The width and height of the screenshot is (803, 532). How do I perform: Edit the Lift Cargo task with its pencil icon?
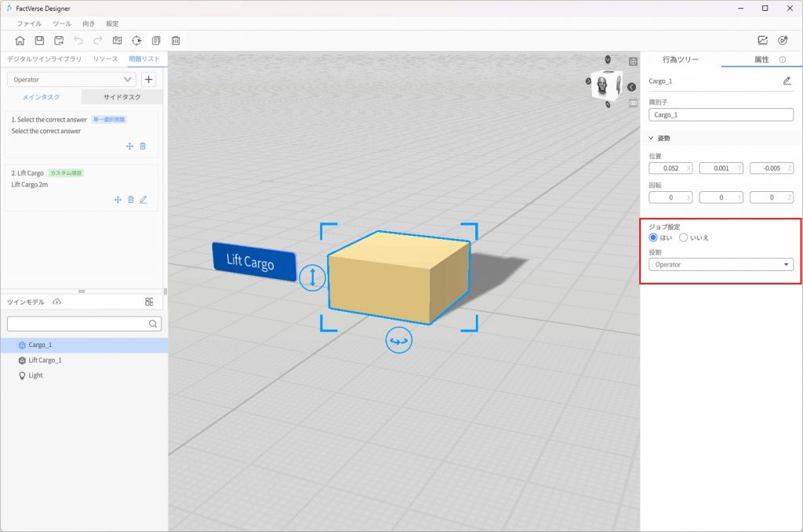tap(144, 200)
